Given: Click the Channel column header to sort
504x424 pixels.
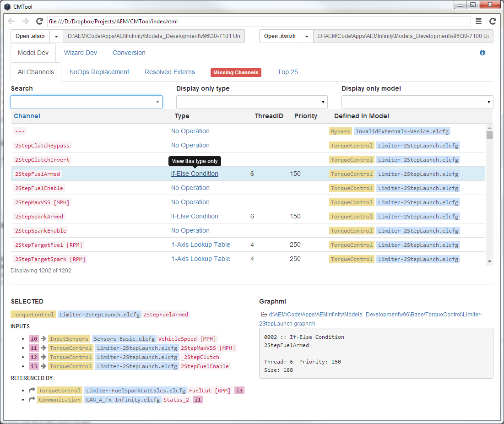Looking at the screenshot, I should [27, 116].
